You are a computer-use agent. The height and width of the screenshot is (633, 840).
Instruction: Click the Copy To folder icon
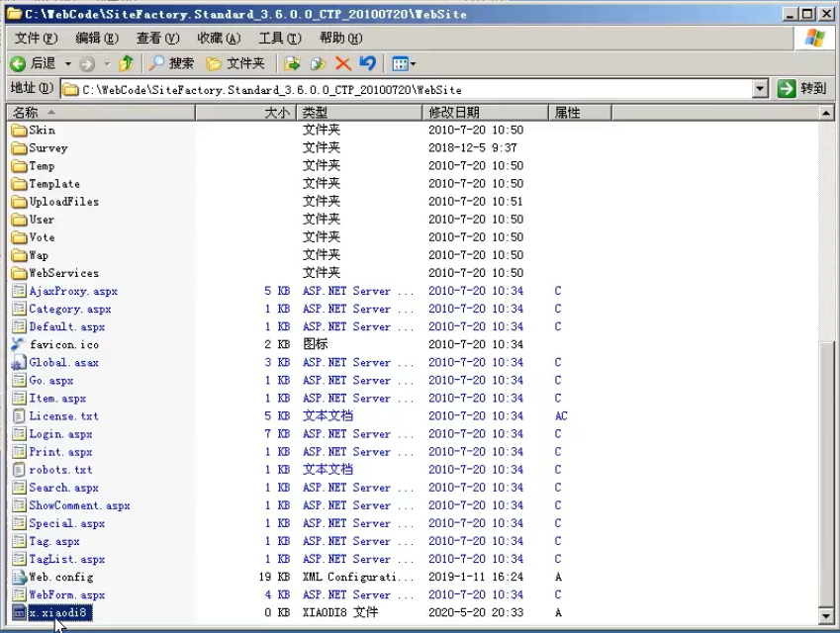(x=318, y=63)
